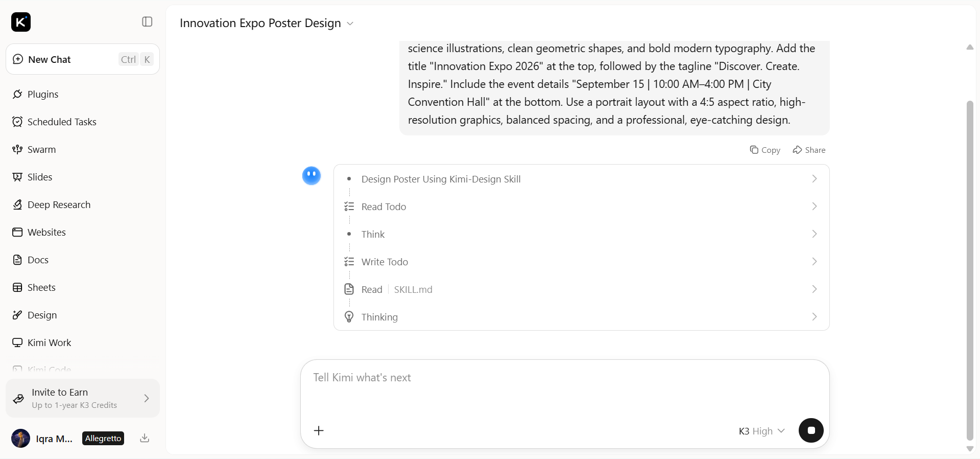Click the SKILL.md document icon
Viewport: 980px width, 459px height.
point(349,289)
